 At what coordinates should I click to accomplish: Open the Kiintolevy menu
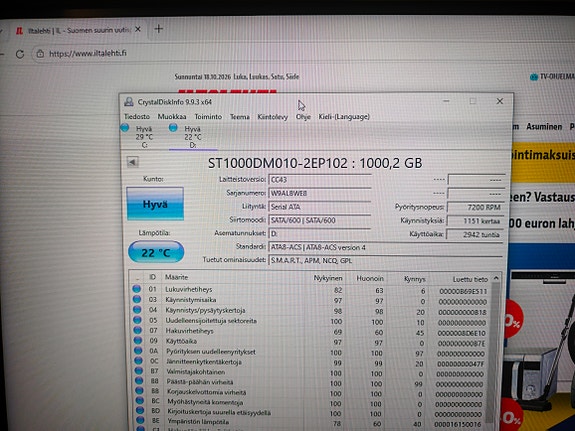click(x=272, y=117)
